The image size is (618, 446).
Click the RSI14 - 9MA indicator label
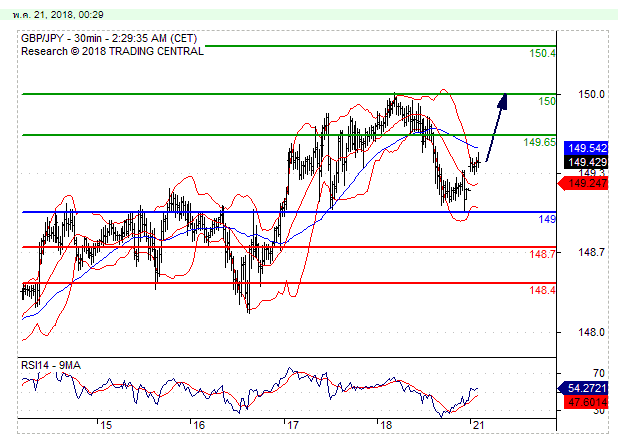coord(52,366)
